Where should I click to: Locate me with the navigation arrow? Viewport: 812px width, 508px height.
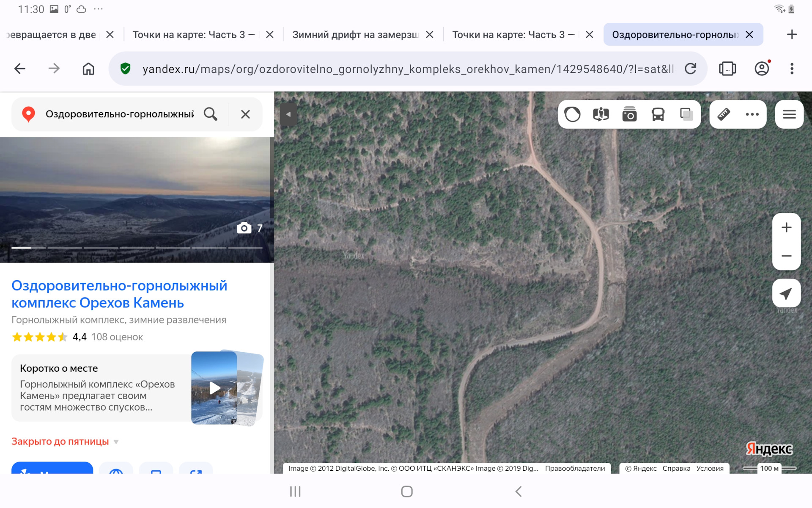pos(786,293)
